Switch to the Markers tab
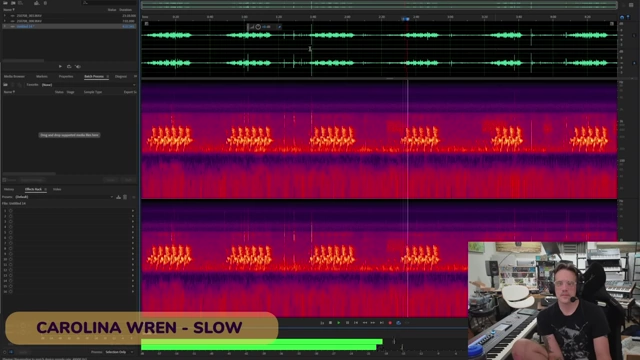 (x=42, y=76)
